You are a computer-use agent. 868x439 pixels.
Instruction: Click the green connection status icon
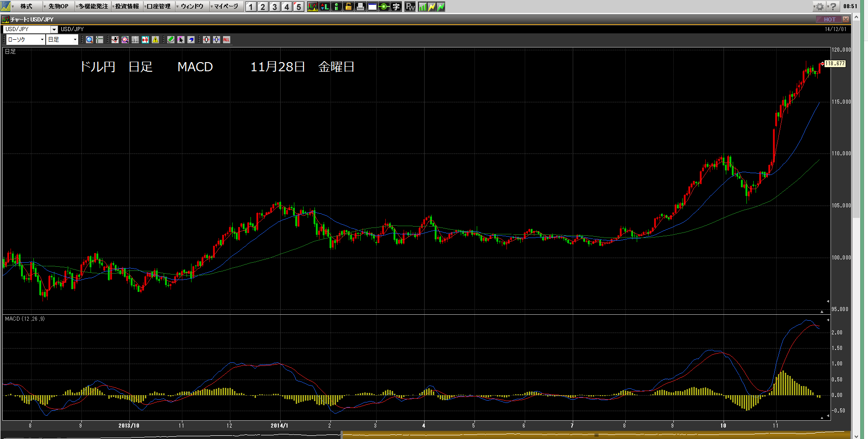pyautogui.click(x=384, y=7)
